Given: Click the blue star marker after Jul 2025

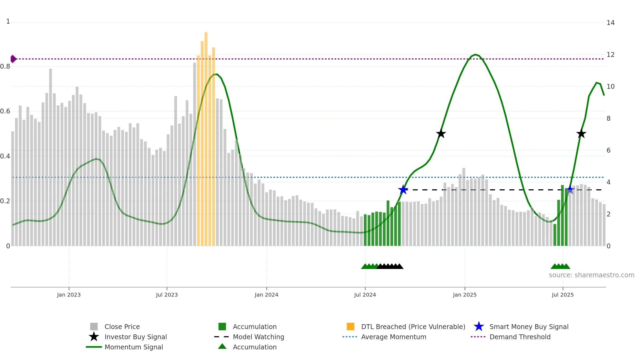Looking at the screenshot, I should (570, 190).
